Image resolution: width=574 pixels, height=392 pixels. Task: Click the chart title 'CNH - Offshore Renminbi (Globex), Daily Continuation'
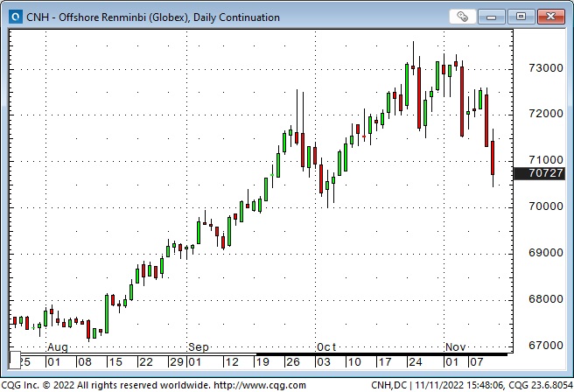click(153, 17)
